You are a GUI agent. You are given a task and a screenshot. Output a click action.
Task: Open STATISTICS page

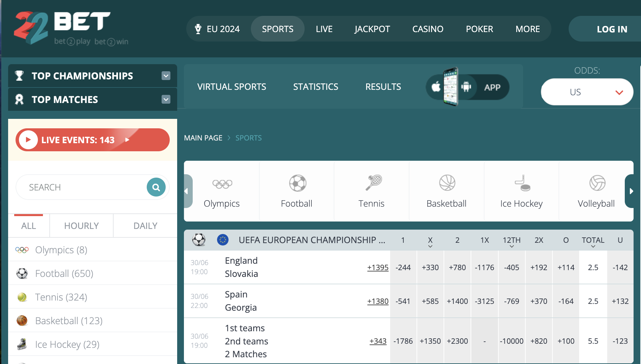[x=315, y=87]
